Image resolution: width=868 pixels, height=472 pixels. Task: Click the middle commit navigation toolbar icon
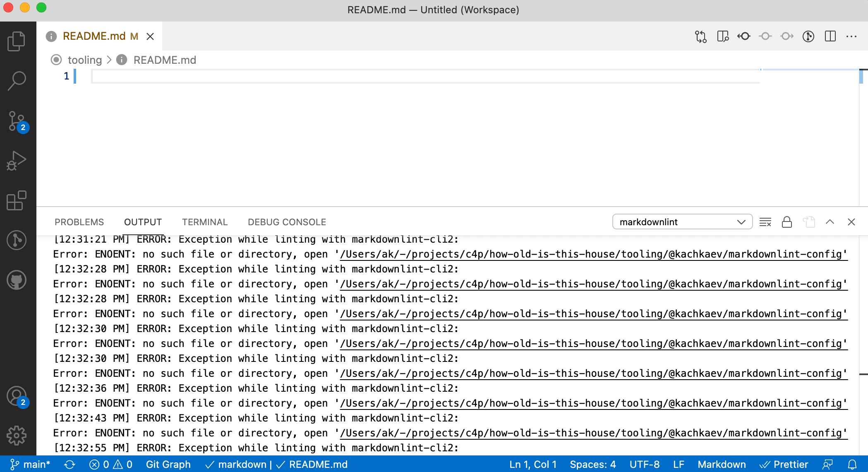pyautogui.click(x=765, y=36)
